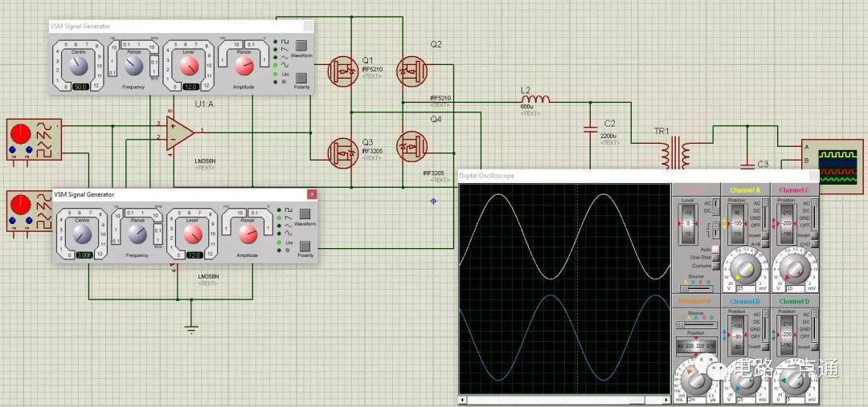Viewport: 868px width, 407px height.
Task: Adjust Channel A AC/DC/GND/OFF coupling slider
Action: [765, 214]
